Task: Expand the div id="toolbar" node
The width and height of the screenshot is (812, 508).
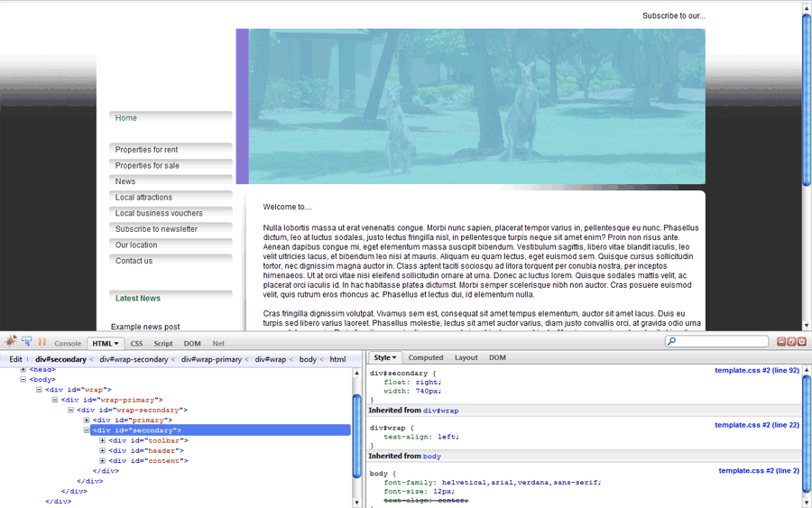Action: click(x=103, y=440)
